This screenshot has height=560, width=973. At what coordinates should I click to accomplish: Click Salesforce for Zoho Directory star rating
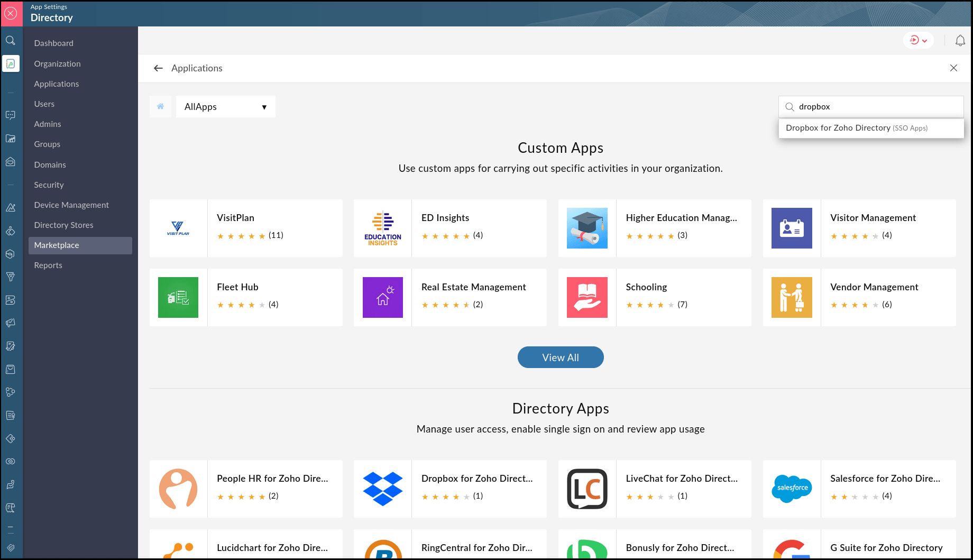[855, 497]
